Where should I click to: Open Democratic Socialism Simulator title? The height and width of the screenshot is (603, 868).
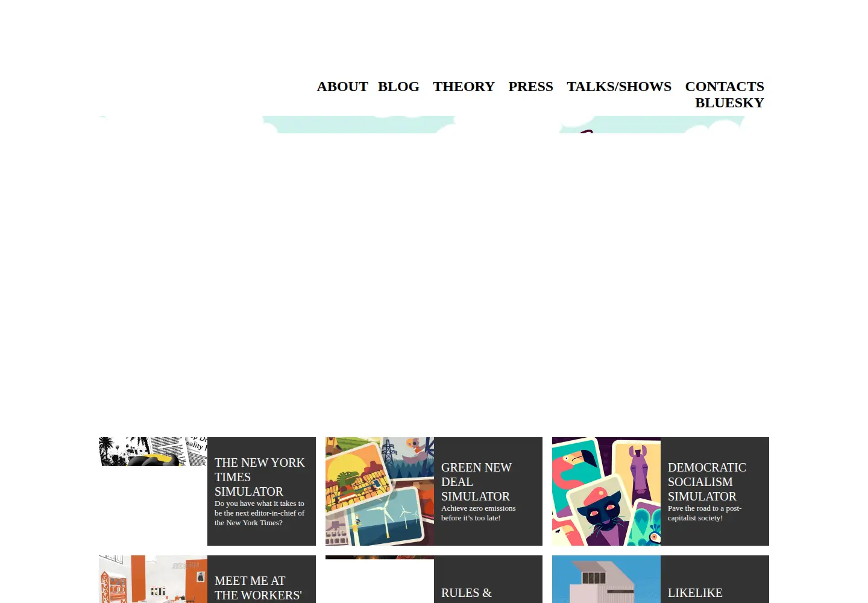[707, 482]
